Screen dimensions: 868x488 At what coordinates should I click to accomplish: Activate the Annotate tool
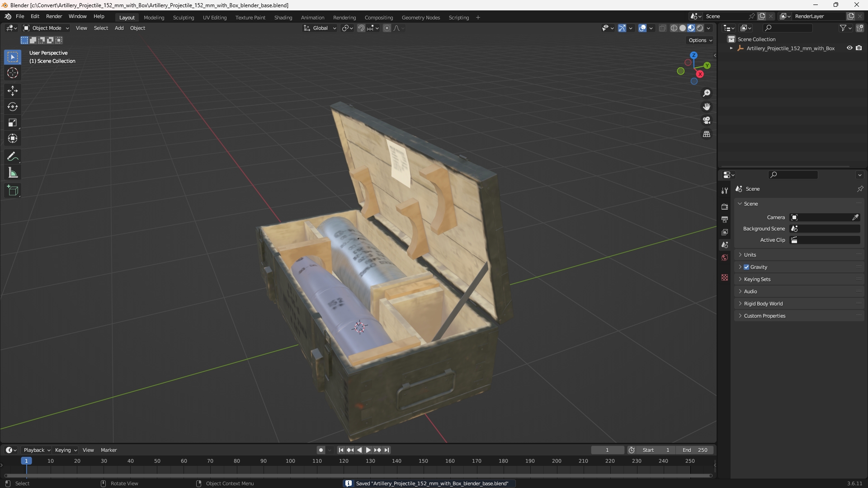[13, 157]
